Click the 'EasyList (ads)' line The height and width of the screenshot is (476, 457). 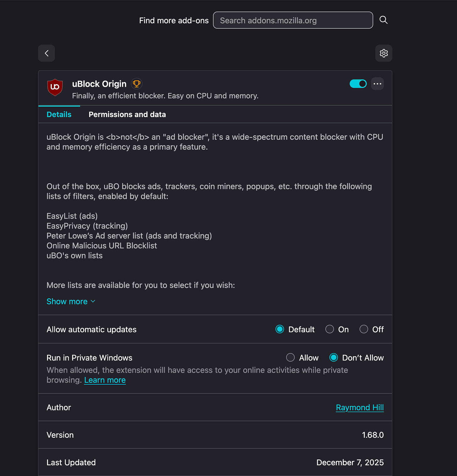point(72,216)
